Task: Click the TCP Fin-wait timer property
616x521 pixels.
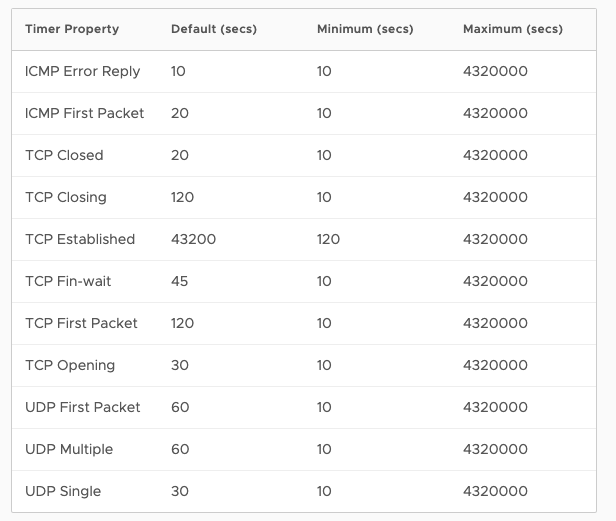Action: (68, 281)
